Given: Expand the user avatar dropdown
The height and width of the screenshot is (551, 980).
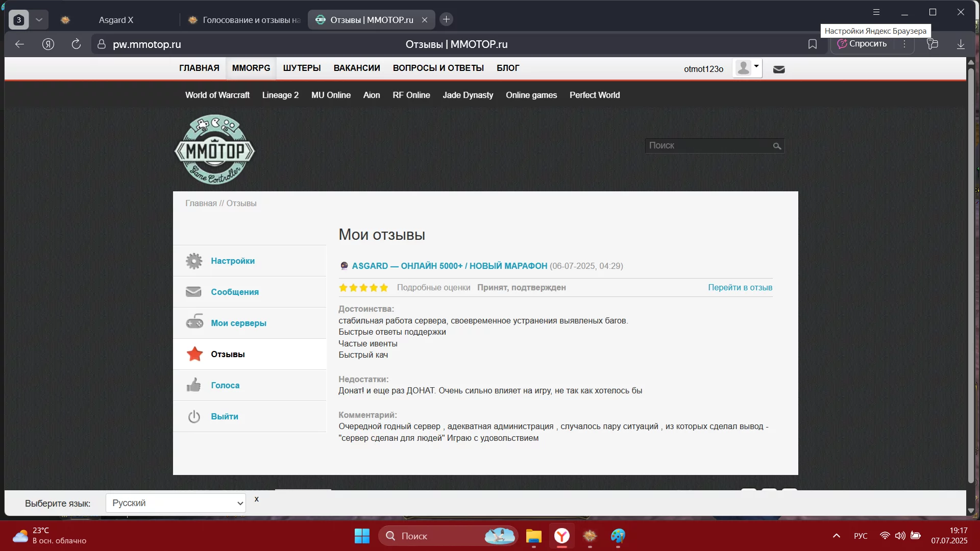Looking at the screenshot, I should coord(747,68).
